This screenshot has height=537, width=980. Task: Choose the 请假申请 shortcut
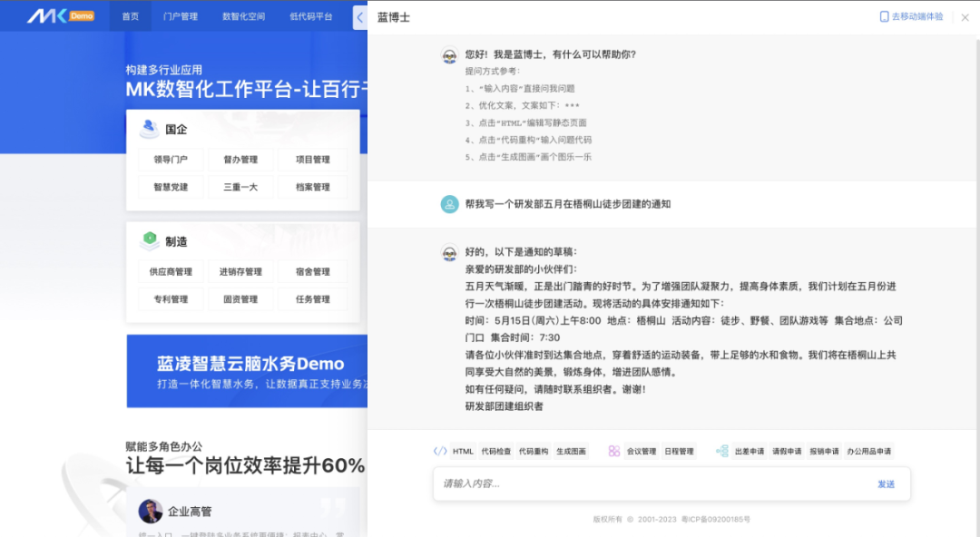(787, 451)
